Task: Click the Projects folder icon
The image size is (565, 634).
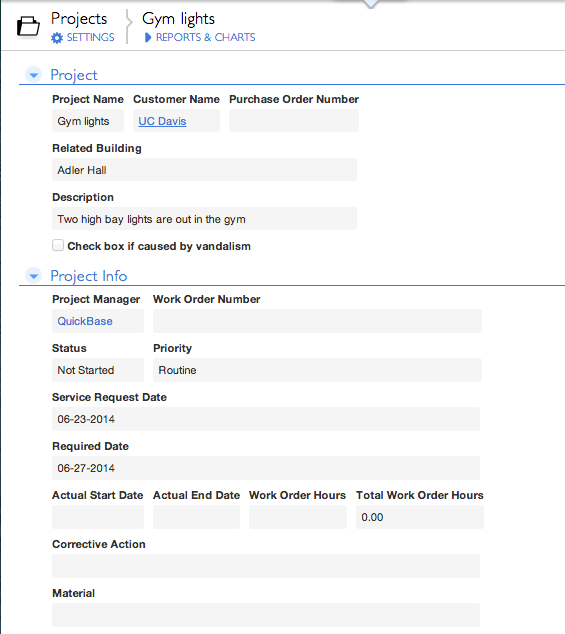Action: (x=28, y=27)
